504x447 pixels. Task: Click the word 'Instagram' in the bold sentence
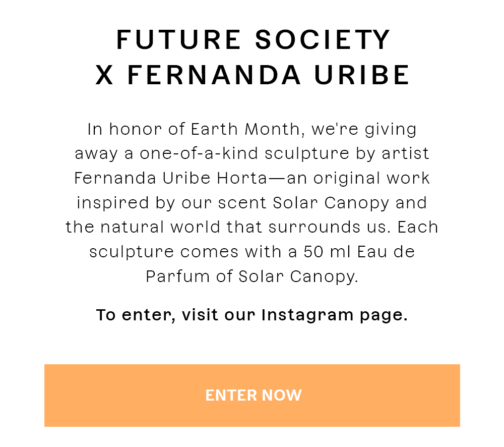[x=307, y=315]
